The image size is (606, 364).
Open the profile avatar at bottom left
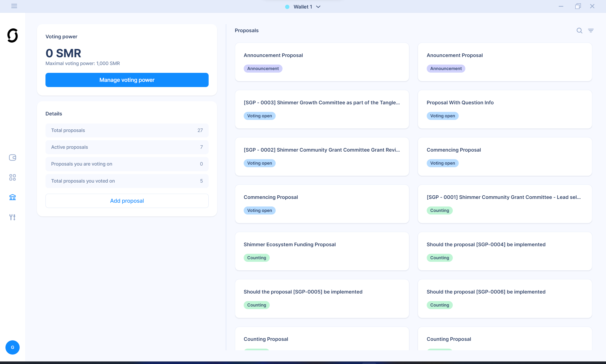click(x=12, y=347)
